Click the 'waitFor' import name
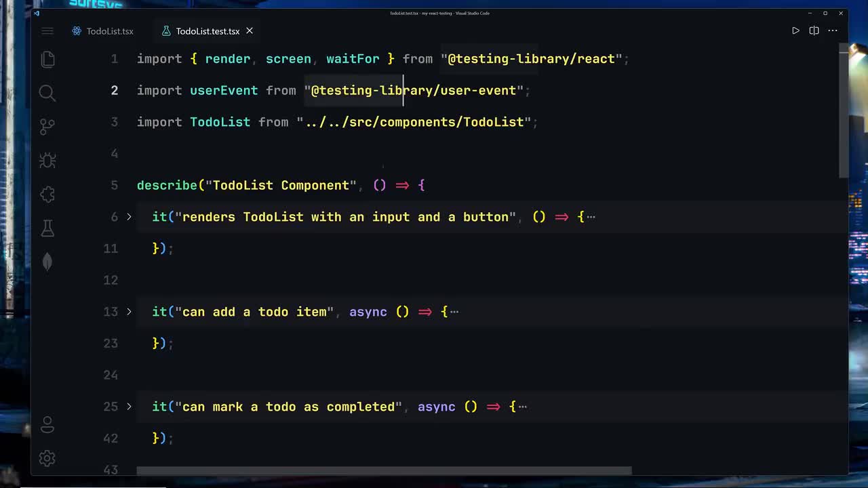This screenshot has height=488, width=868. [x=353, y=59]
